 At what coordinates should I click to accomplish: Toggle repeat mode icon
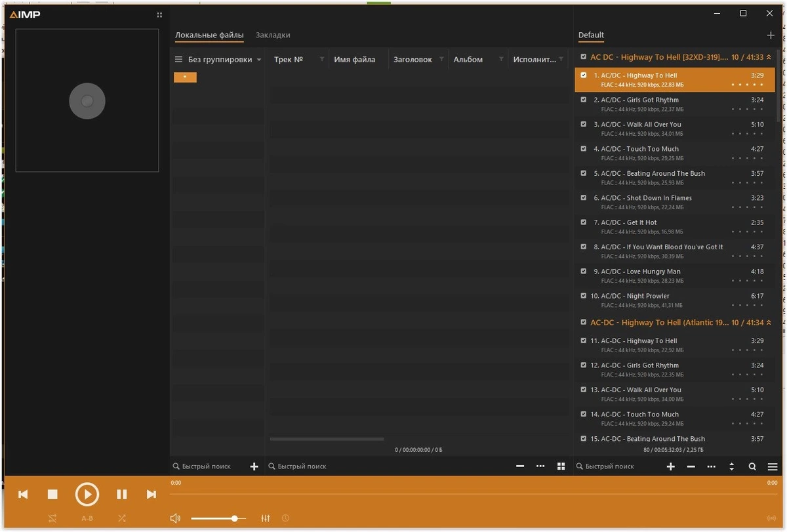coord(52,518)
